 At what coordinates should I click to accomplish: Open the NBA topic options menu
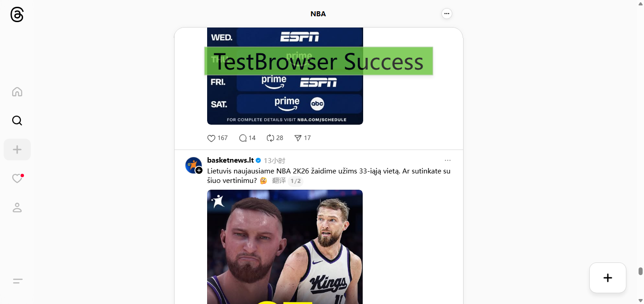(x=447, y=14)
